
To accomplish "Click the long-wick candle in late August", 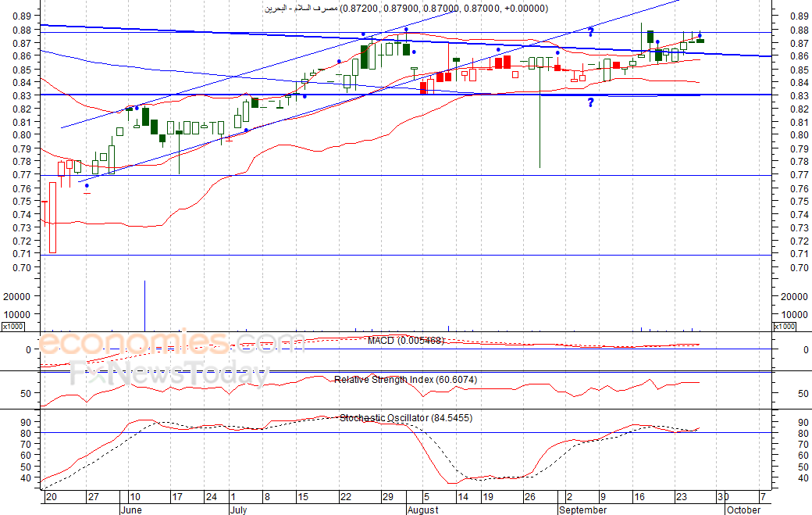I will [540, 113].
